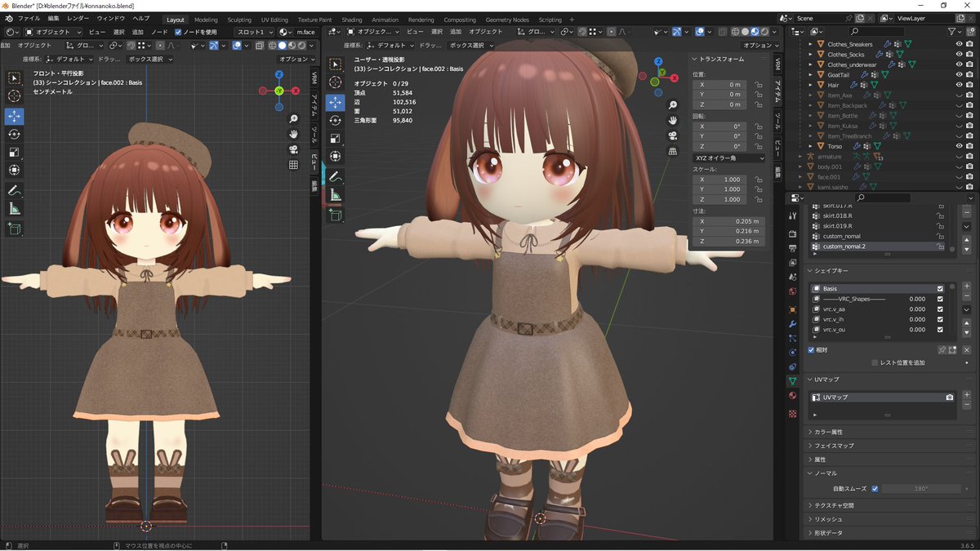Toggle the 自動スムーズ checkbox
Viewport: 980px width, 551px height.
click(875, 488)
